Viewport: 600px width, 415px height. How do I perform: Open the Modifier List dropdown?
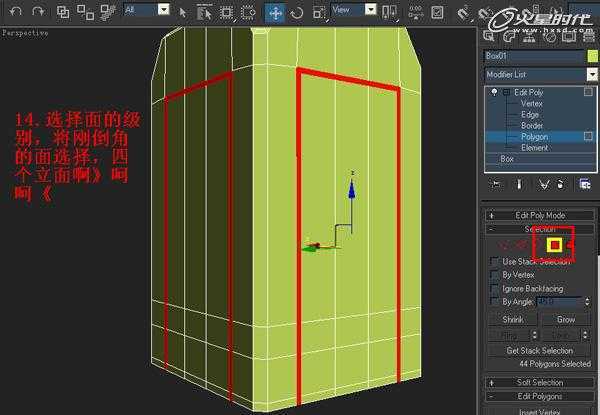(541, 75)
